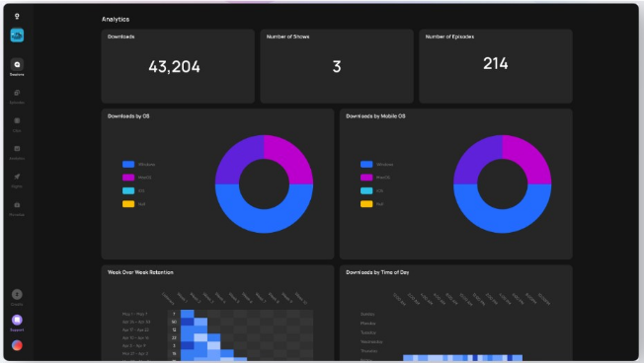Click the Windows blue swatch in Downloads by OS
The image size is (644, 363).
pyautogui.click(x=128, y=164)
